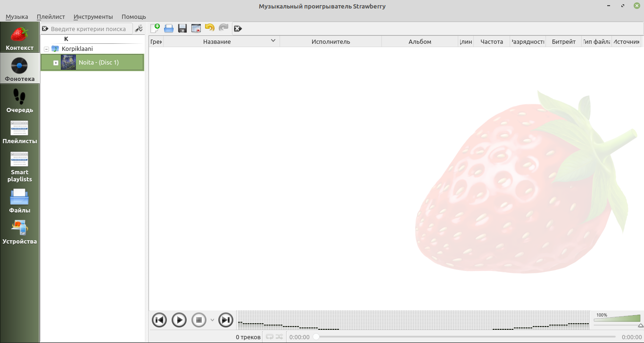Open the Очередь sidebar tab

19,100
